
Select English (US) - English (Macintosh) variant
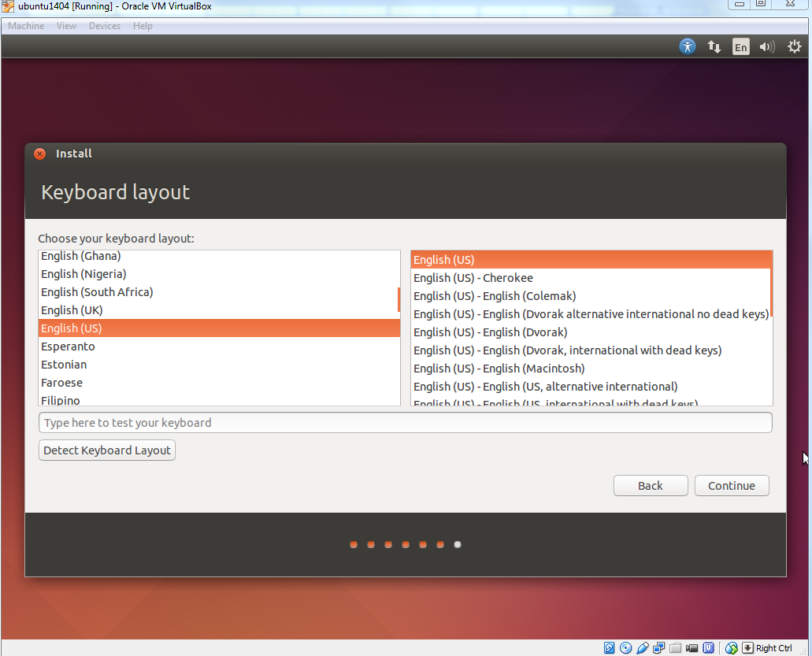(591, 369)
